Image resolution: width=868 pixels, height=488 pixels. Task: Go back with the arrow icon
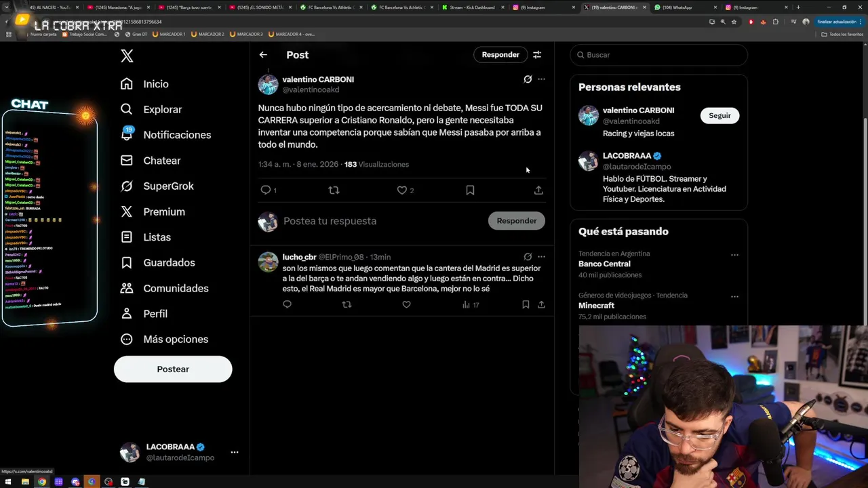point(263,55)
